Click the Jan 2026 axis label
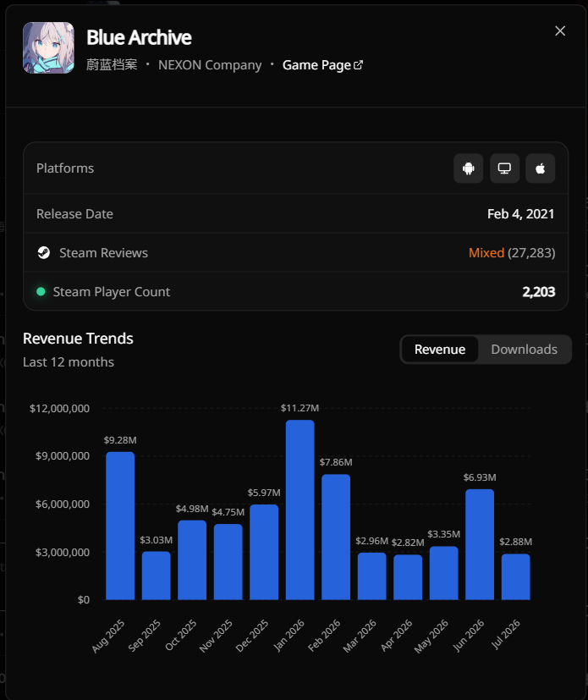The image size is (588, 700). (289, 636)
